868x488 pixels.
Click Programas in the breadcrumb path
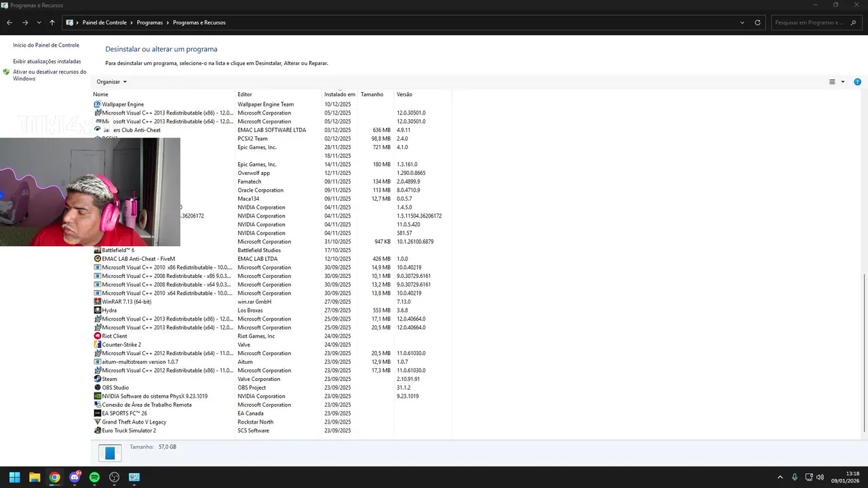coord(150,22)
